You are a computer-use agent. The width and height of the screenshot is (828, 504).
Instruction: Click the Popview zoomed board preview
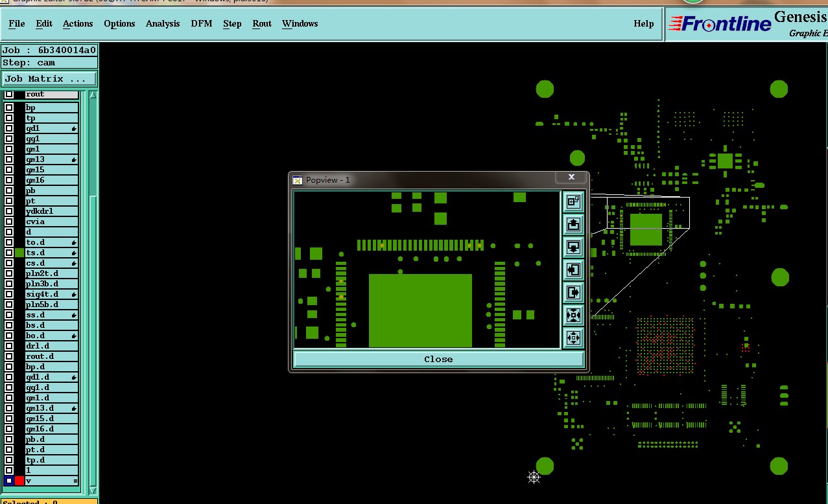pyautogui.click(x=427, y=269)
